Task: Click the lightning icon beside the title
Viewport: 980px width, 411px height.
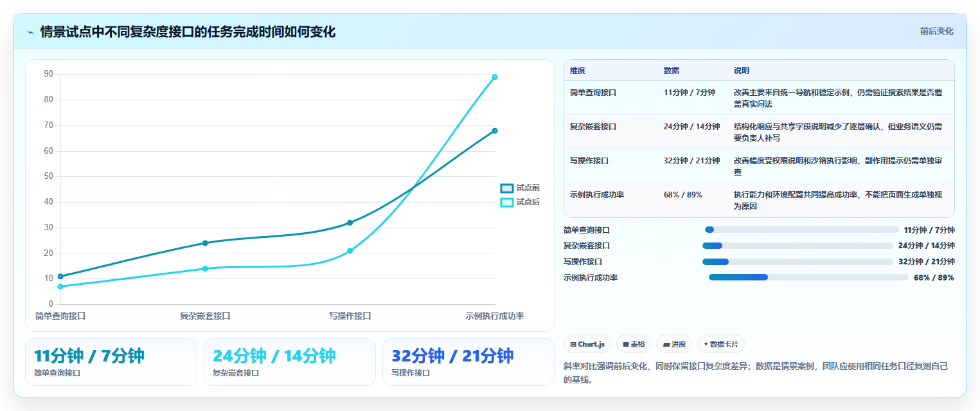Action: pyautogui.click(x=30, y=32)
